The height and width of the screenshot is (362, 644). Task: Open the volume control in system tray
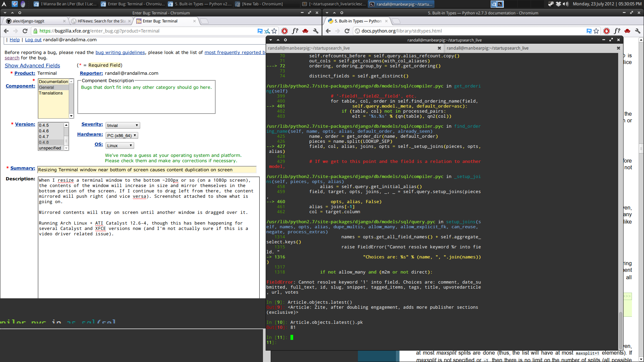click(x=566, y=4)
